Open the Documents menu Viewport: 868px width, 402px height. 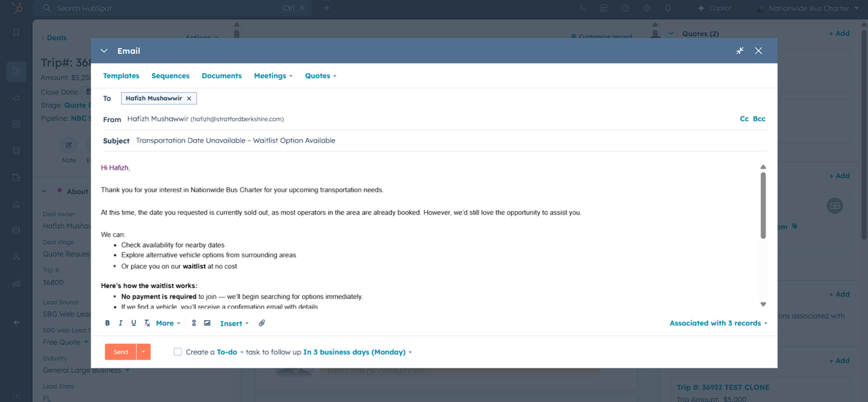pyautogui.click(x=221, y=76)
